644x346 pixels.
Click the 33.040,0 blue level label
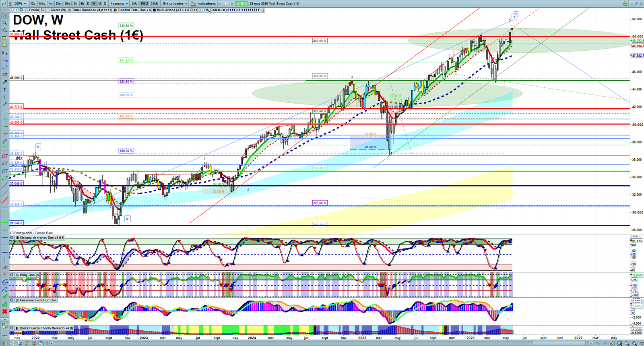16,183
